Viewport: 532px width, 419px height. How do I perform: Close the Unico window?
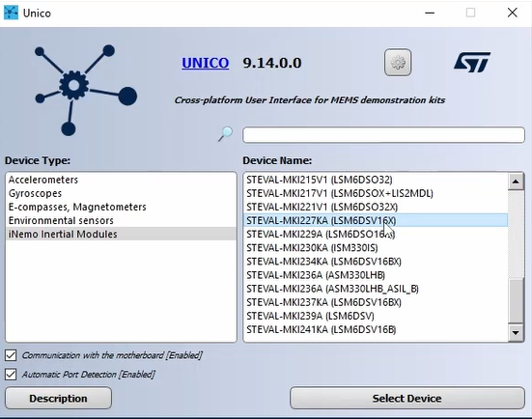513,13
